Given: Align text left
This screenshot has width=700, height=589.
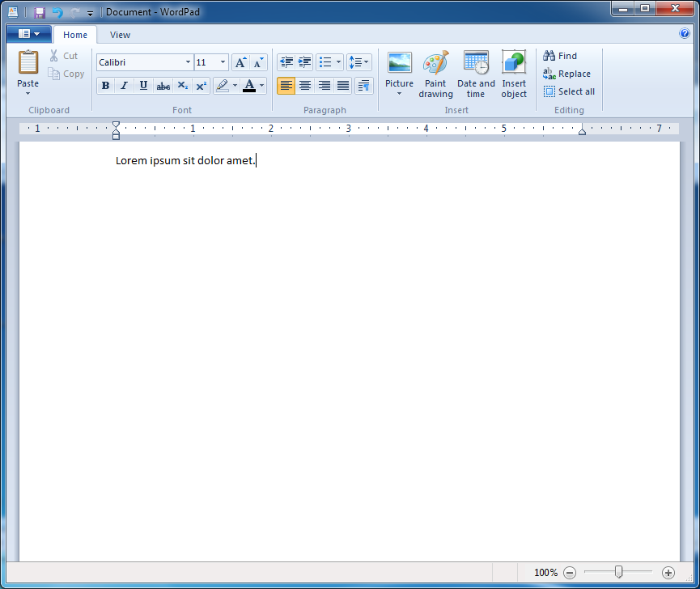Looking at the screenshot, I should [286, 86].
